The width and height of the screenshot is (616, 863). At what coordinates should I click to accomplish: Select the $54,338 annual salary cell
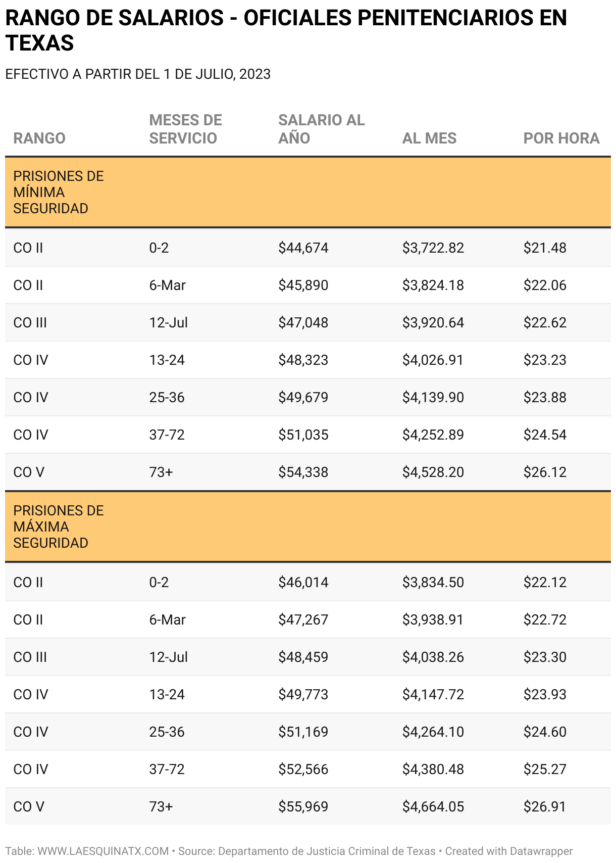[303, 472]
